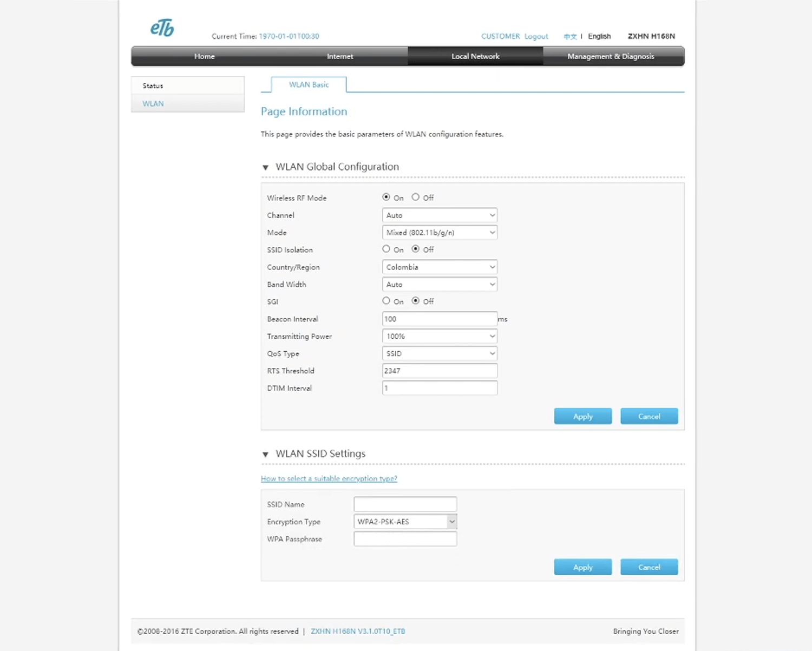Switch language to Chinese
Viewport: 812px width, 651px height.
pyautogui.click(x=569, y=37)
